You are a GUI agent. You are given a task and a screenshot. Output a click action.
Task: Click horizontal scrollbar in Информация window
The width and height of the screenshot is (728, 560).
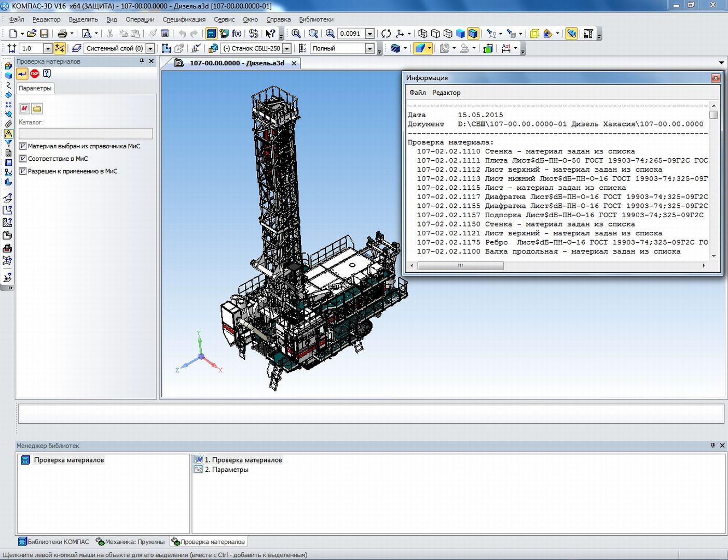(460, 265)
